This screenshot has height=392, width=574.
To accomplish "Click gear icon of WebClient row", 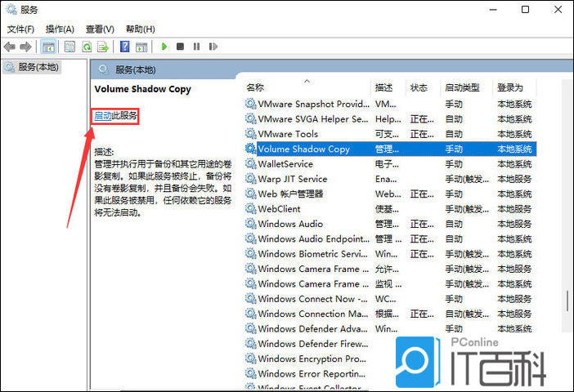I will [x=251, y=209].
